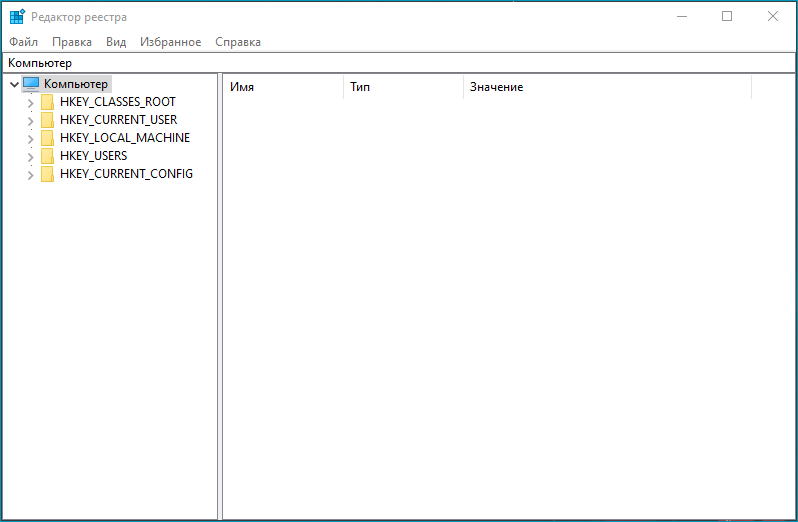Click the Компьютер computer icon in tree
This screenshot has width=798, height=522.
(x=31, y=84)
